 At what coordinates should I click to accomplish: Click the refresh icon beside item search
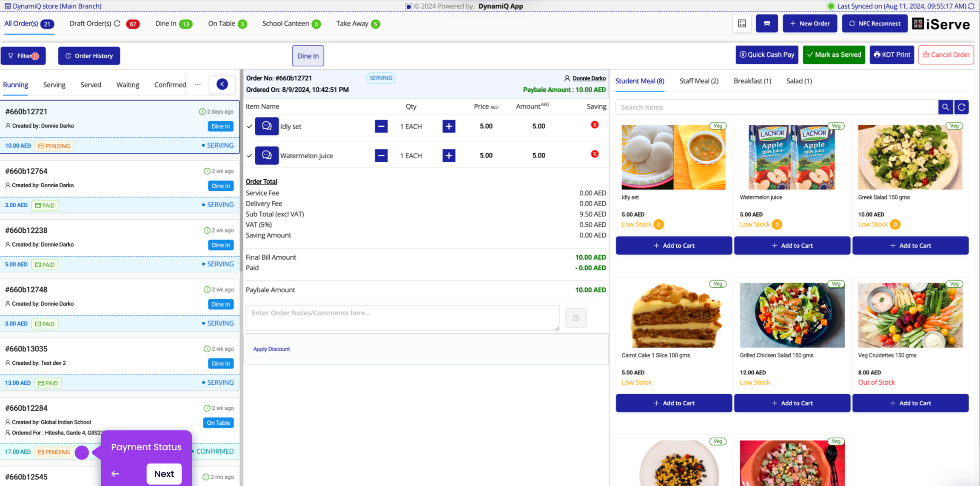click(961, 107)
